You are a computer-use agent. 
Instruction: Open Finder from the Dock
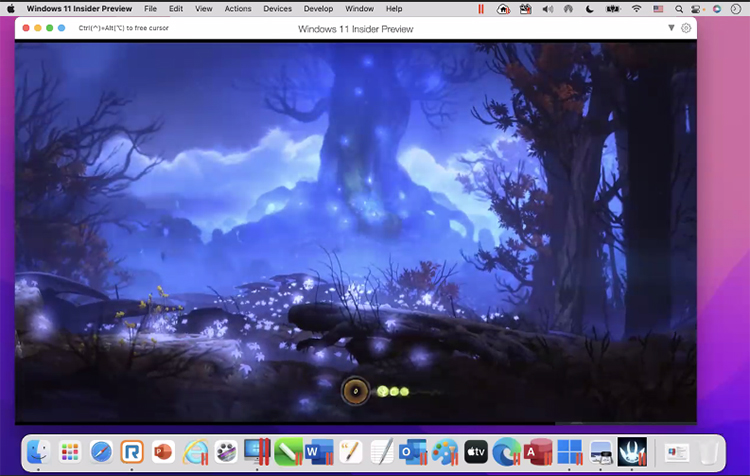38,452
